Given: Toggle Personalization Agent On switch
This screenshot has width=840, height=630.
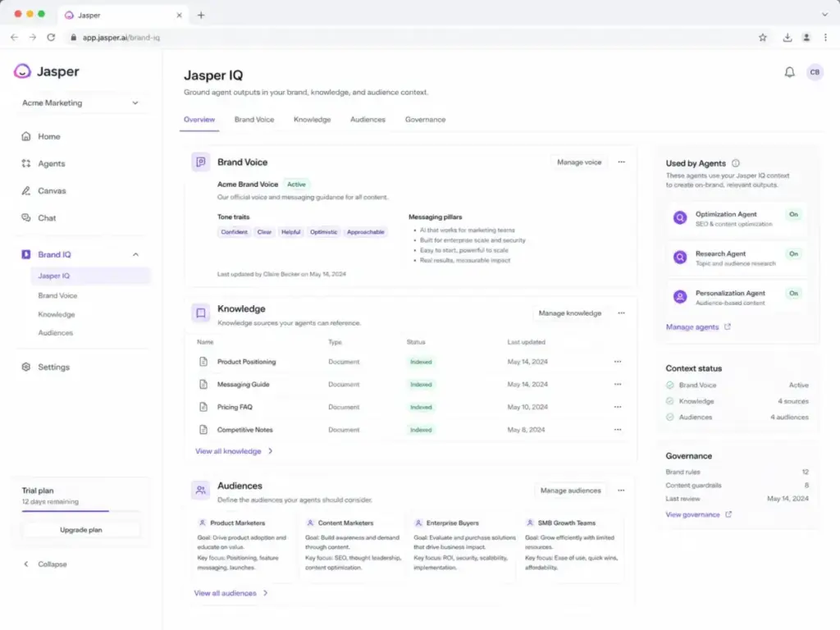Looking at the screenshot, I should coord(793,293).
